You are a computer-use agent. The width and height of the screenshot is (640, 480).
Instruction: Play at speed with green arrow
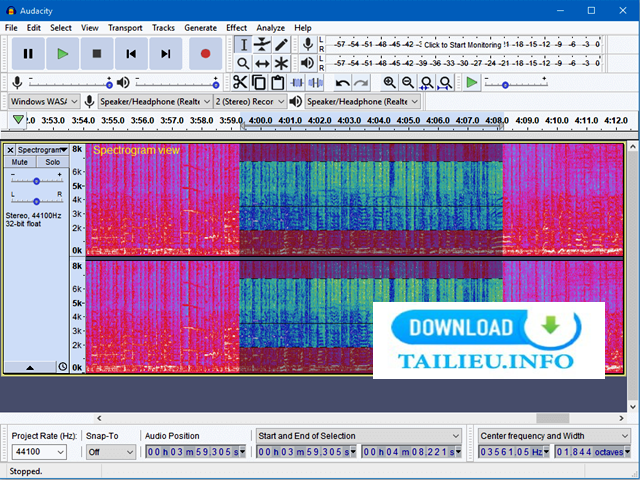[x=471, y=83]
